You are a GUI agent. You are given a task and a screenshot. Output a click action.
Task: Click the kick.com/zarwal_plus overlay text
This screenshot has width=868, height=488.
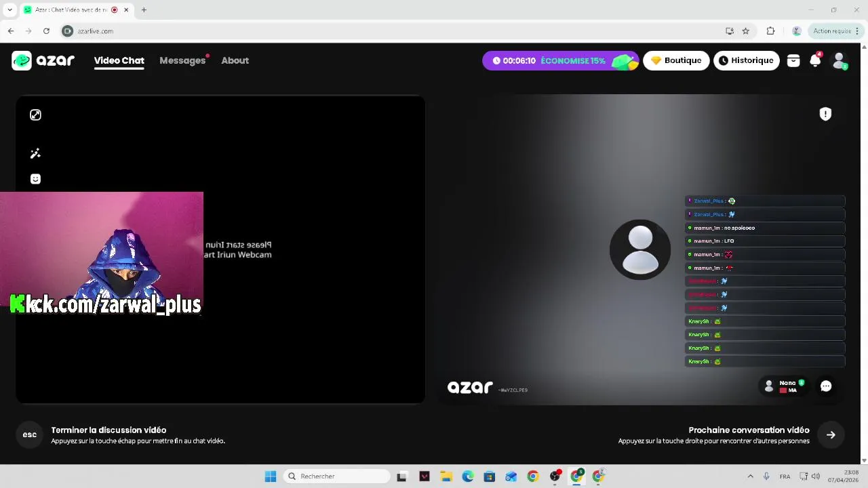106,304
